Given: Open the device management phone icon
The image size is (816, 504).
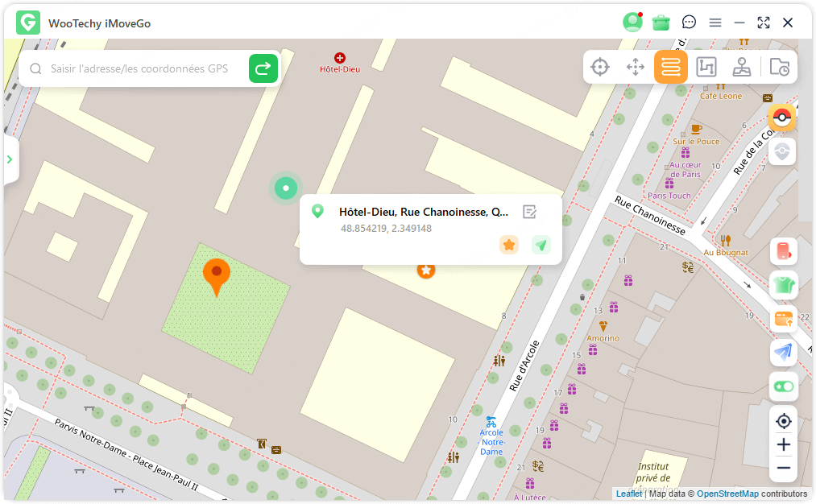Looking at the screenshot, I should coord(783,251).
